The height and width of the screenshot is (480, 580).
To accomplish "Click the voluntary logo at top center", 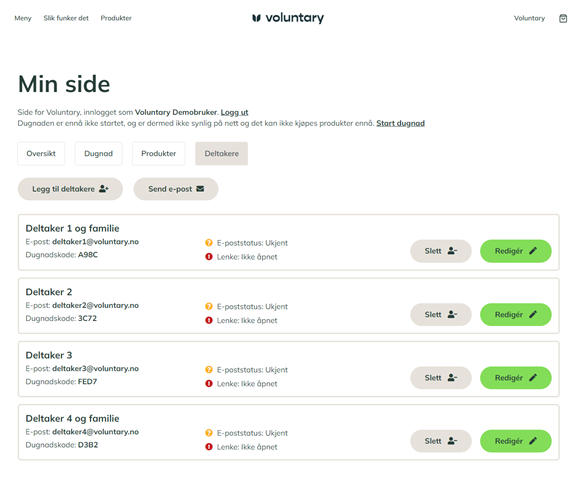I will click(x=288, y=17).
